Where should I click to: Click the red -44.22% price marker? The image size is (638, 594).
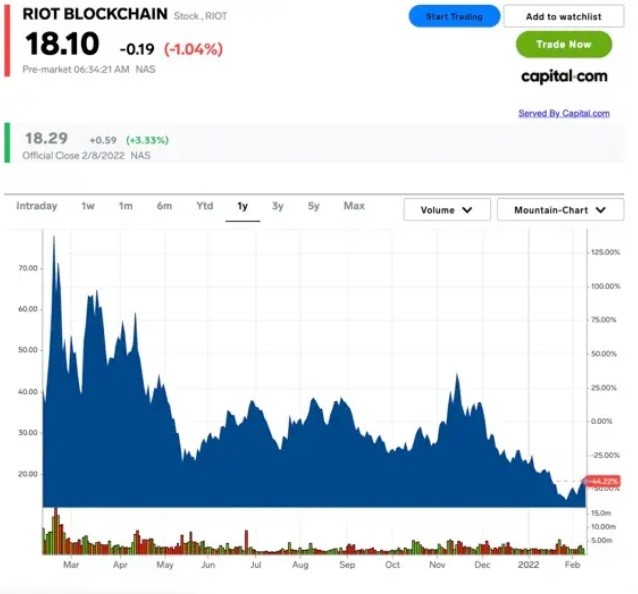pos(603,481)
